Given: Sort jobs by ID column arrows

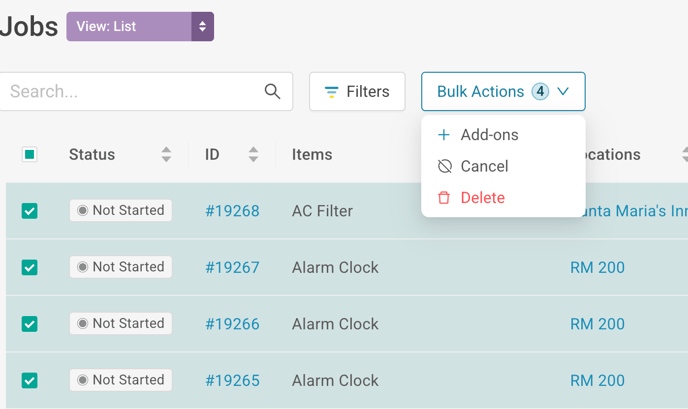Looking at the screenshot, I should (x=253, y=154).
